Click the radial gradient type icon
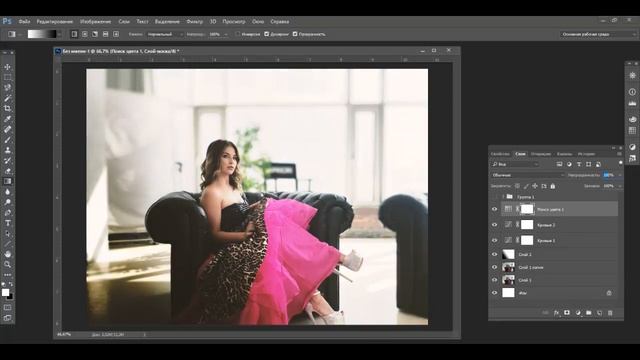The image size is (640, 360). [x=85, y=34]
